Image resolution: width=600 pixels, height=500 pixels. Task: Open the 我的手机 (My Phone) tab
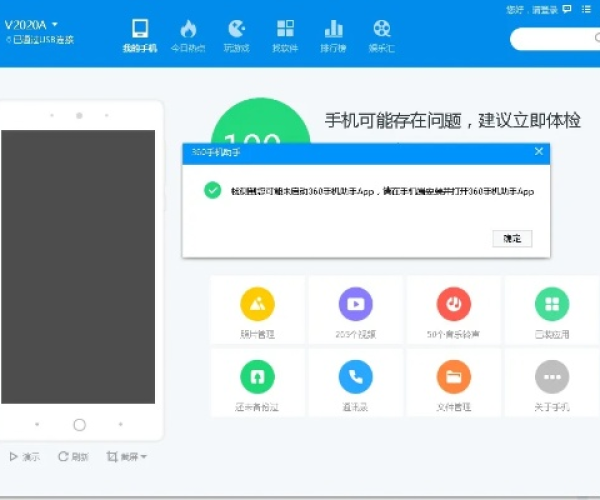click(x=140, y=36)
